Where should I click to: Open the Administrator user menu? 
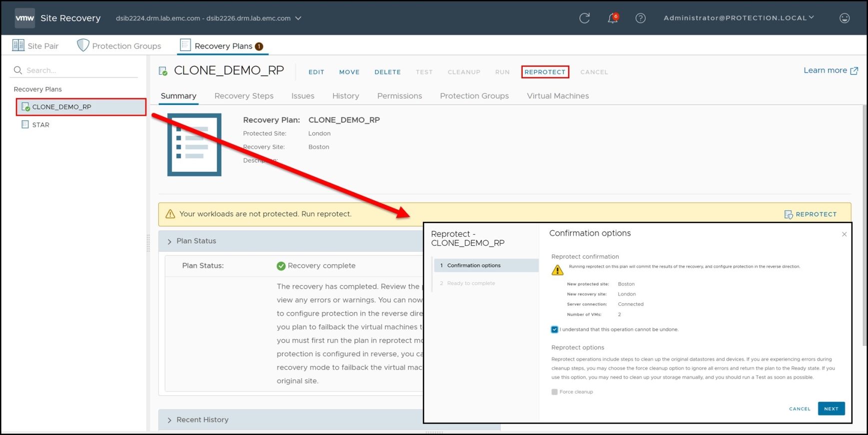739,18
